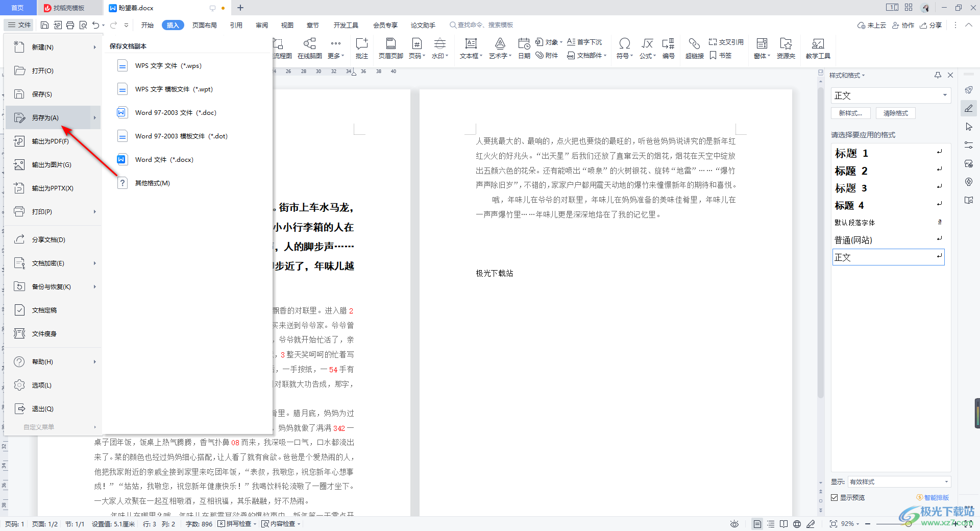The height and width of the screenshot is (531, 980).
Task: Click the New Style (新样式...) button
Action: point(850,113)
